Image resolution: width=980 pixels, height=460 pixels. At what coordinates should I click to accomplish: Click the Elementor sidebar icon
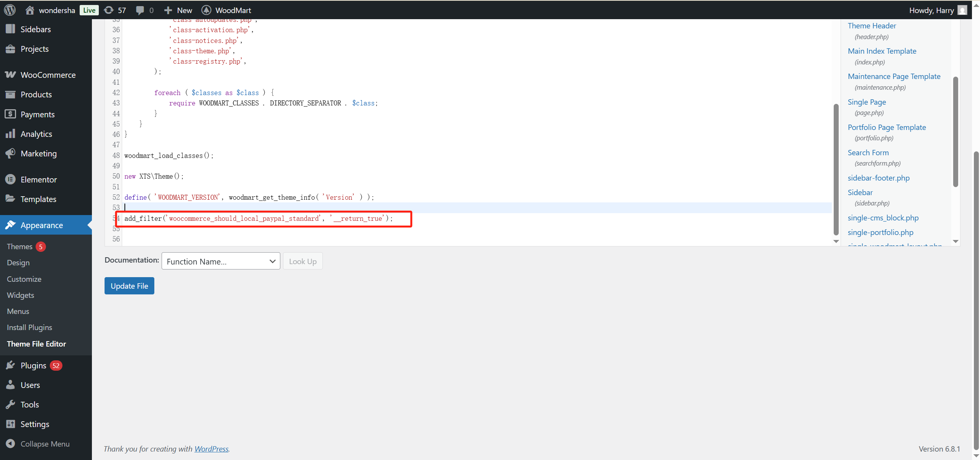[x=11, y=179]
